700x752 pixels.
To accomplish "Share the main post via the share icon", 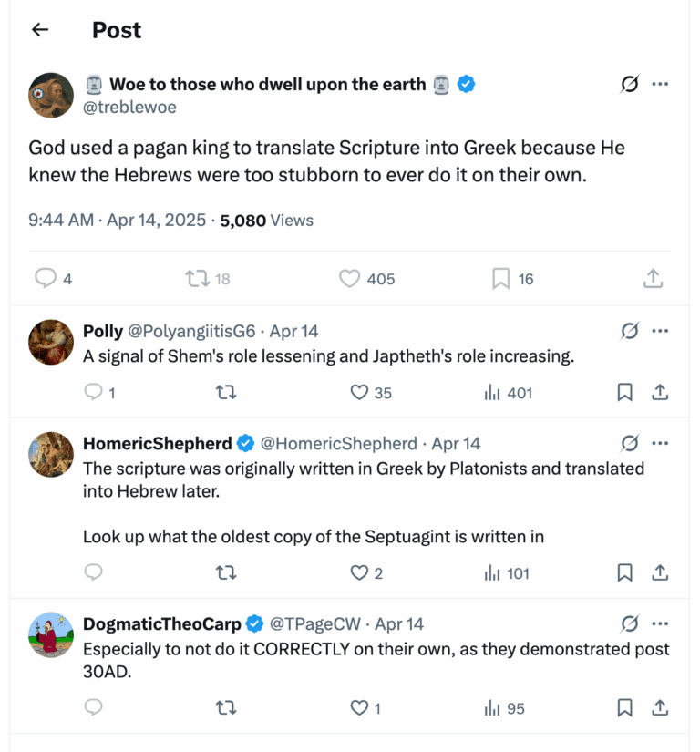I will click(x=653, y=278).
